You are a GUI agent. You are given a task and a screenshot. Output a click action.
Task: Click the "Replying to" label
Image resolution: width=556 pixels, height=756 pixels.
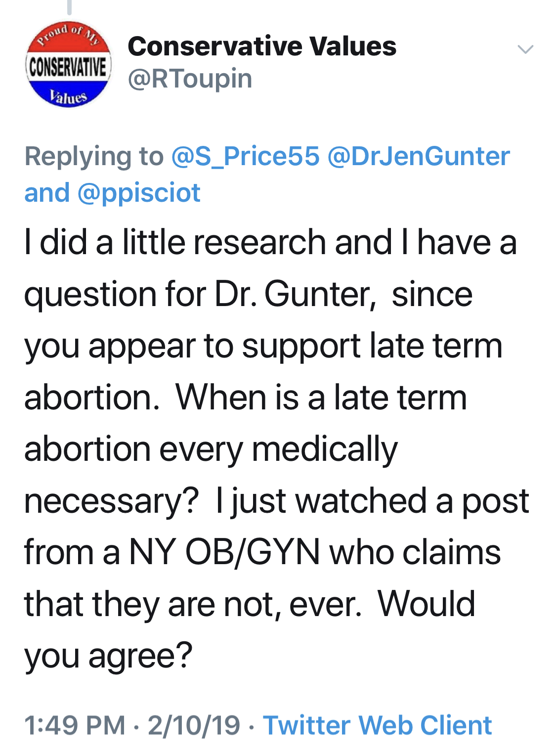[94, 156]
